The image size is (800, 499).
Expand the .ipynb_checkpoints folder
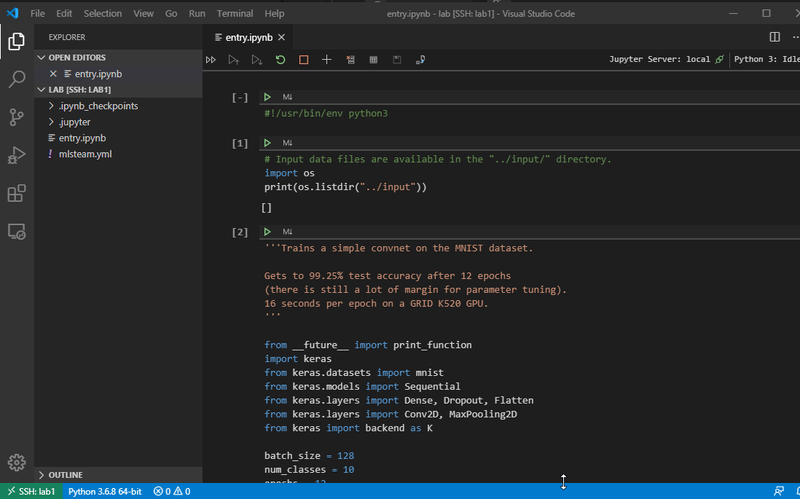pyautogui.click(x=118, y=106)
